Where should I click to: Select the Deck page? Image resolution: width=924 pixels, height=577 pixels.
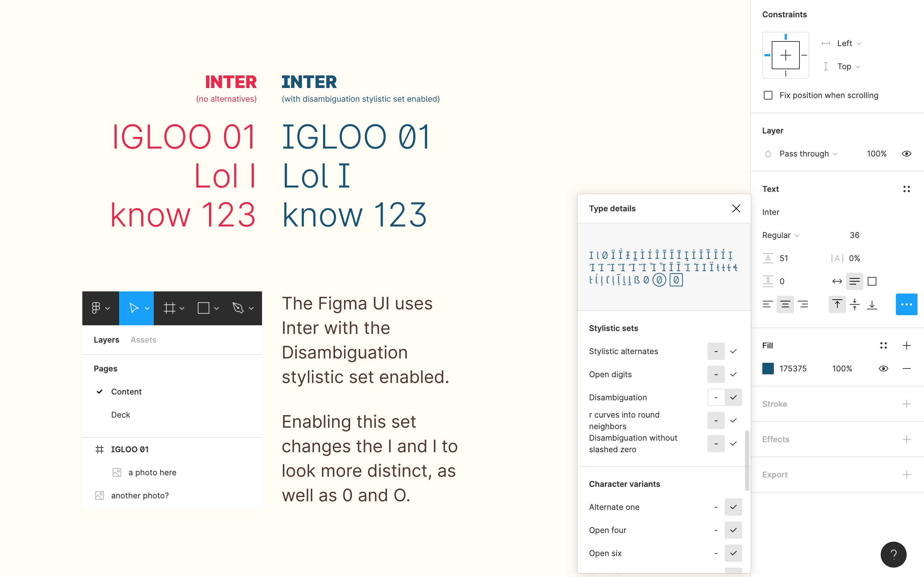pos(121,414)
